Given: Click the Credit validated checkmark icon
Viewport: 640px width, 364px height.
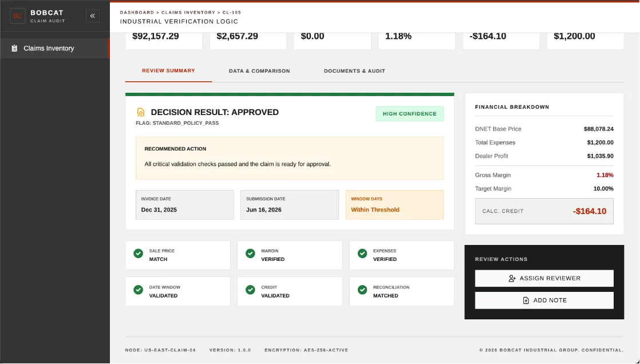Looking at the screenshot, I should 250,290.
